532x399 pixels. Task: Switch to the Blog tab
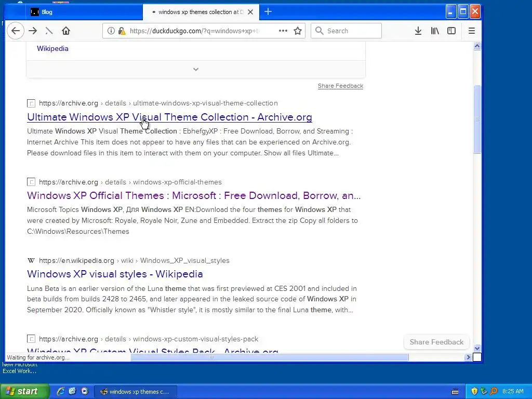point(84,12)
